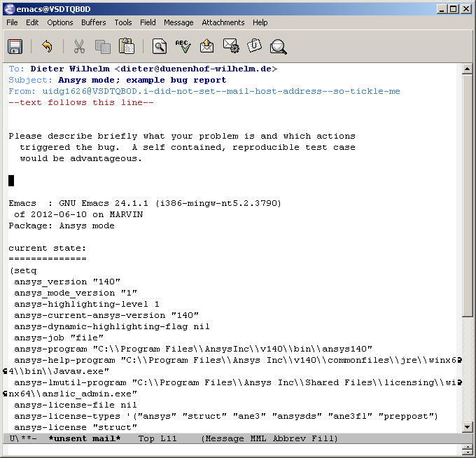Click the 'Emacs : GNU Emacs 24.1.1' line

[145, 203]
